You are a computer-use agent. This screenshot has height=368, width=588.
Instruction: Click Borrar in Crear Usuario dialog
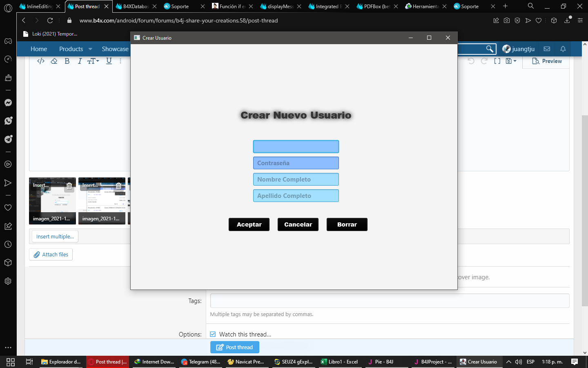point(347,224)
